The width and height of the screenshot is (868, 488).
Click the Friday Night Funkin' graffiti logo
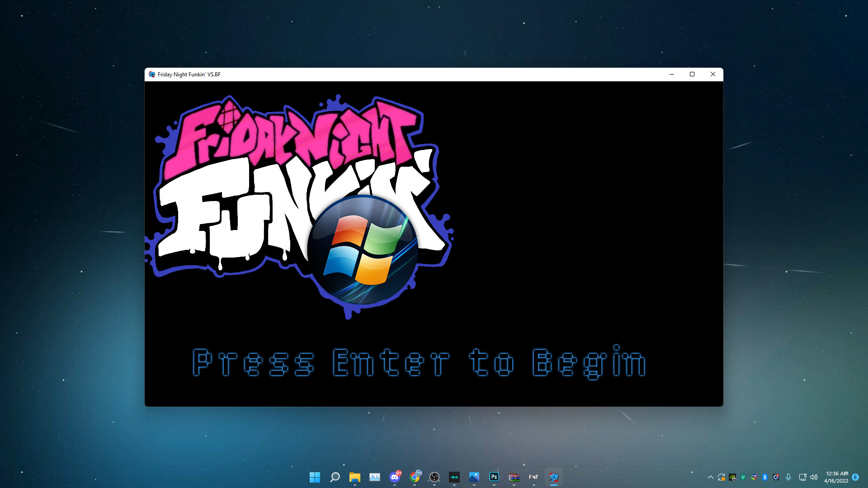(299, 207)
